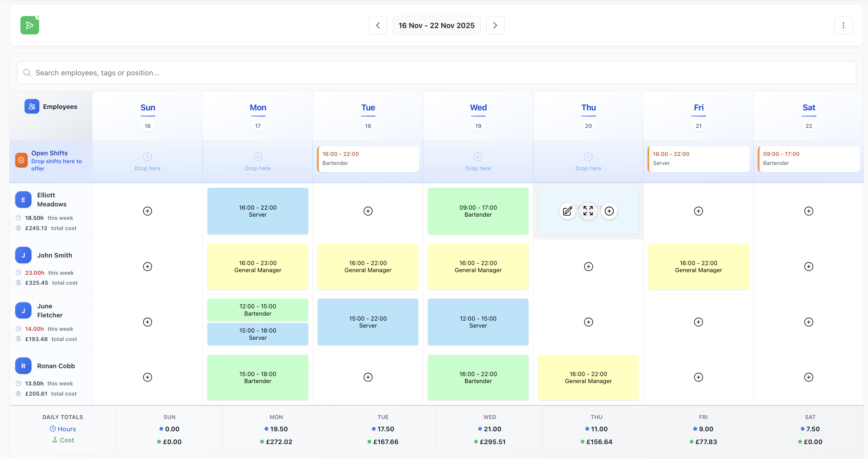Select Monday's 16:00 - 22:00 Server shift
The height and width of the screenshot is (459, 868).
tap(258, 211)
